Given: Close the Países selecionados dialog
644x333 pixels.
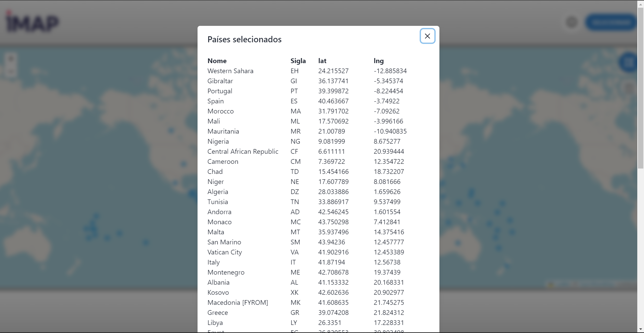Looking at the screenshot, I should (x=427, y=36).
